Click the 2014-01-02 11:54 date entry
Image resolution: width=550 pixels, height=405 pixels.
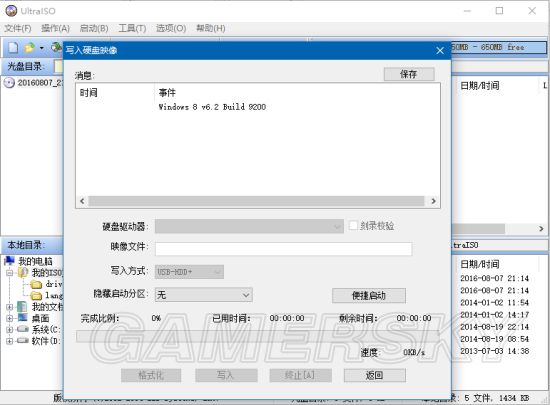point(494,303)
